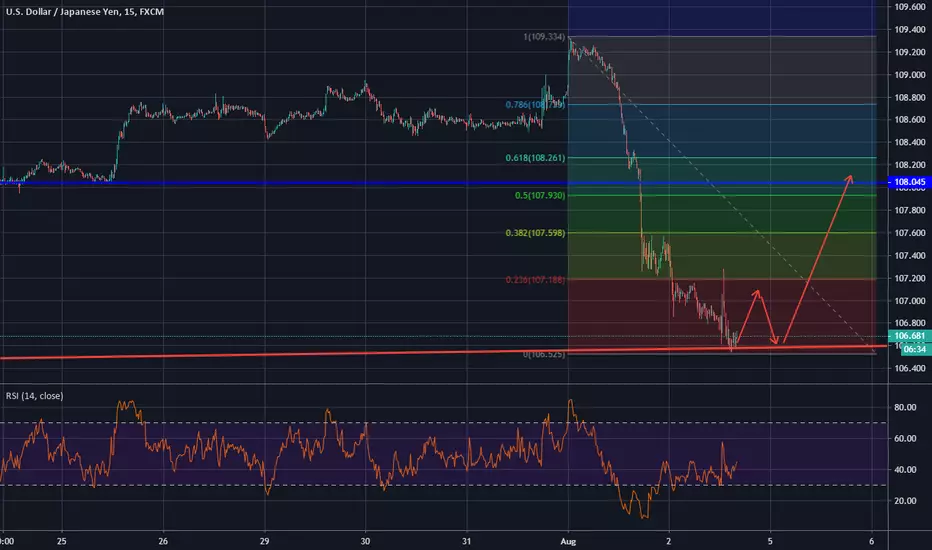Click the date label 5 on time axis
Image resolution: width=932 pixels, height=550 pixels.
tap(770, 541)
